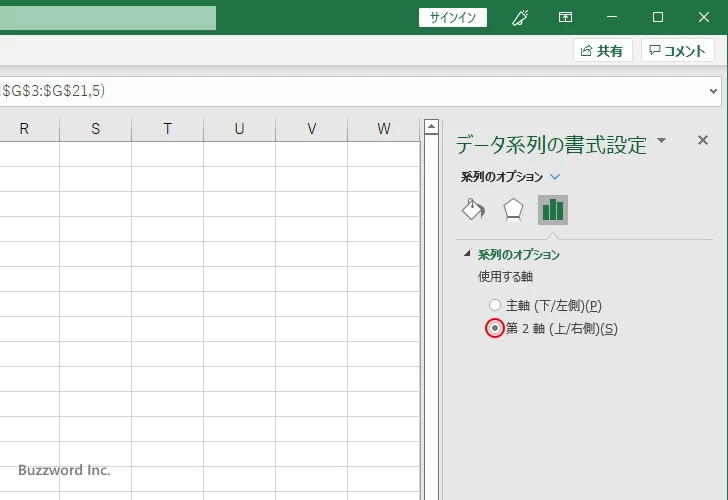Viewport: 728px width, 500px height.
Task: Collapse the 系列のオプション section triangle
Action: point(467,253)
